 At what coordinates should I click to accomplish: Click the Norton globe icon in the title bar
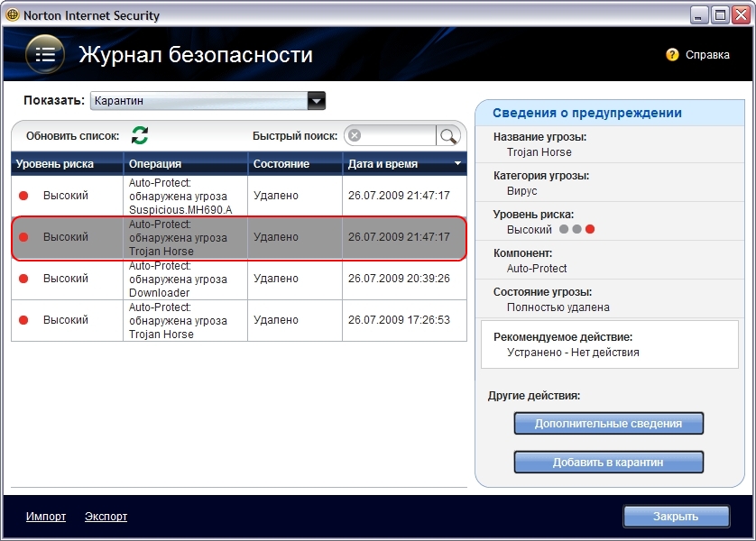[x=13, y=15]
